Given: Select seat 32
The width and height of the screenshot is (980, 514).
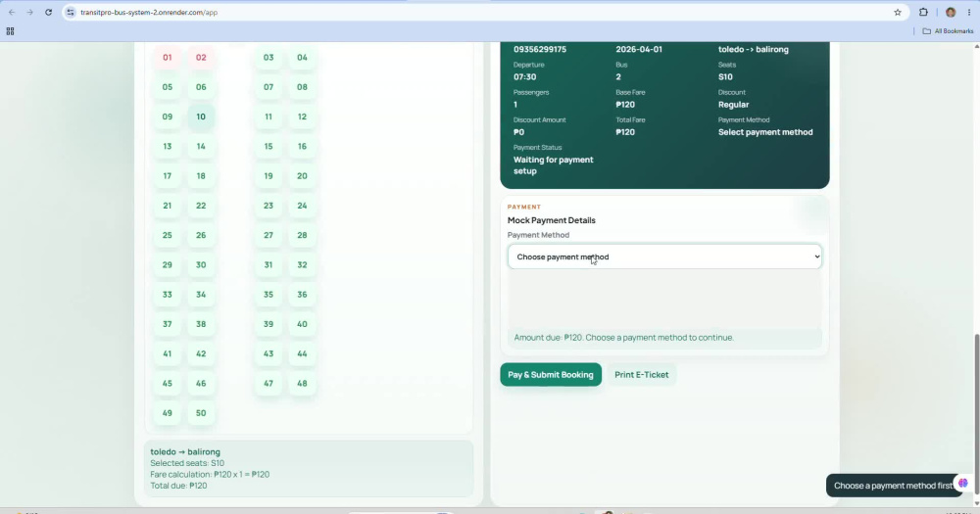Looking at the screenshot, I should click(x=302, y=264).
